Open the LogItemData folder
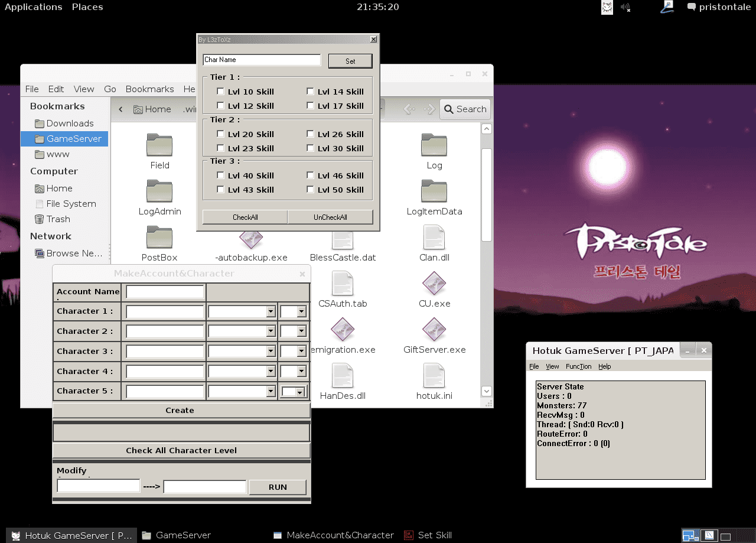Image resolution: width=756 pixels, height=543 pixels. tap(434, 191)
